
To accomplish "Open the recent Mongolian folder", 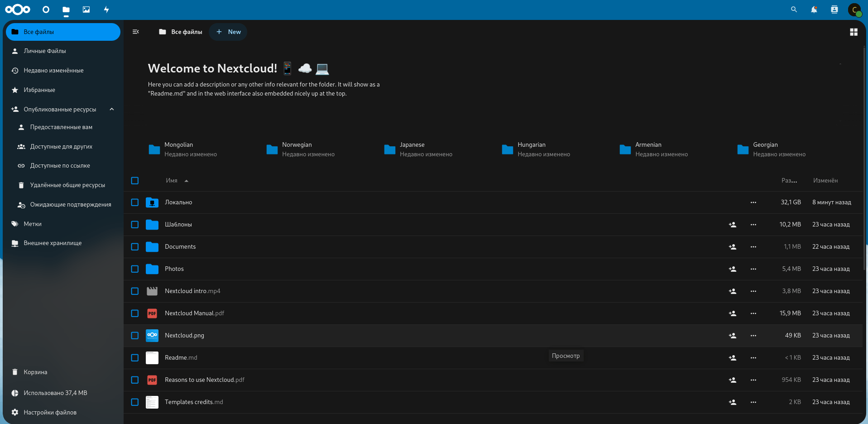I will [x=182, y=149].
